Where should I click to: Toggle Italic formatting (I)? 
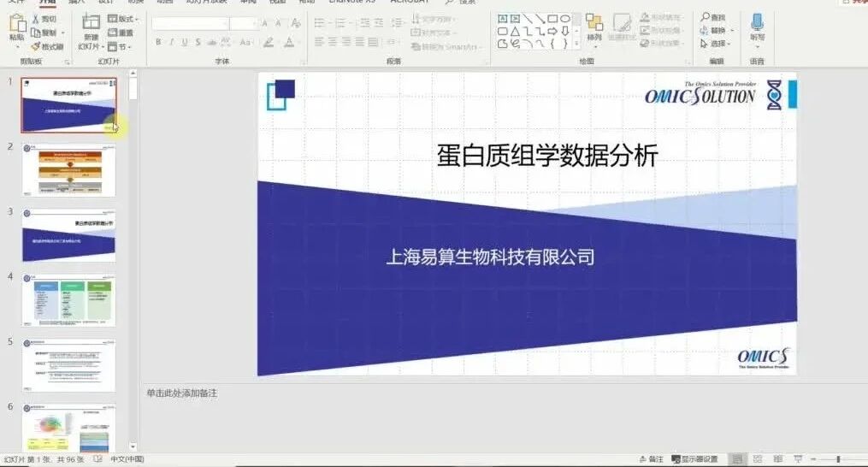[x=172, y=42]
